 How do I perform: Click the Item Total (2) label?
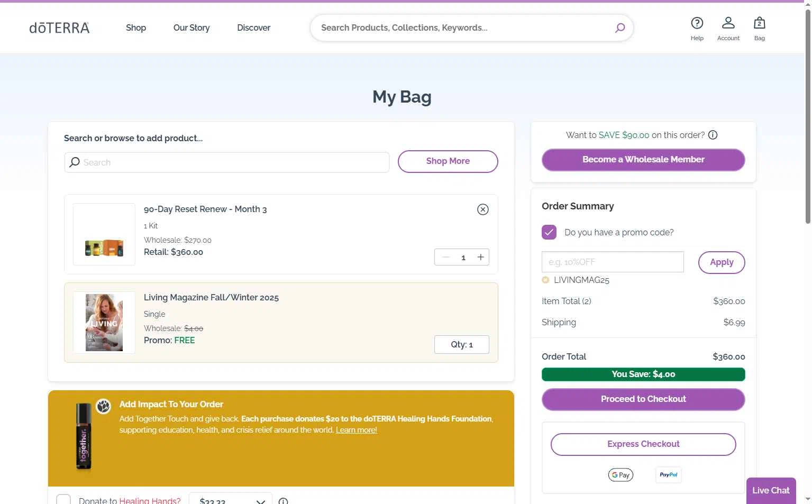coord(566,301)
